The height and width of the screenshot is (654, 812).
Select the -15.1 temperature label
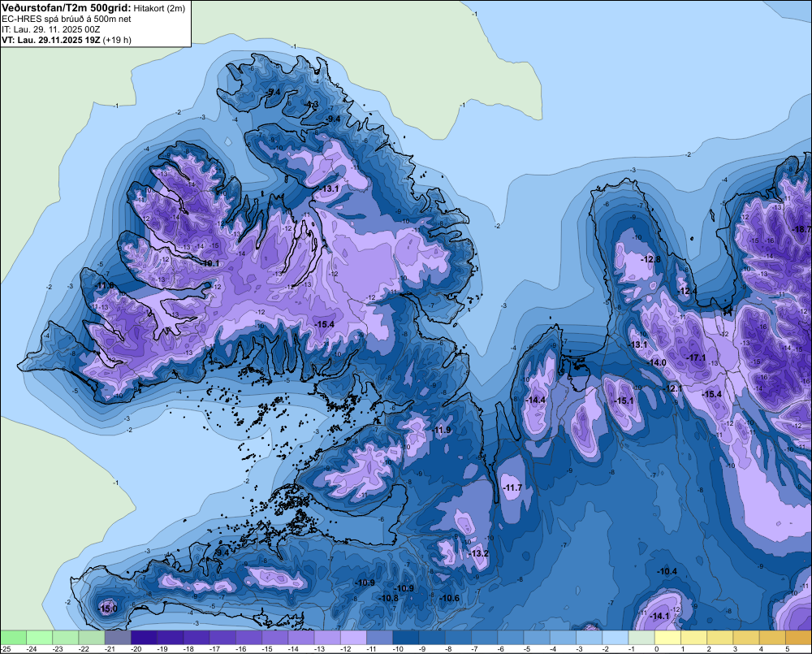click(x=624, y=401)
